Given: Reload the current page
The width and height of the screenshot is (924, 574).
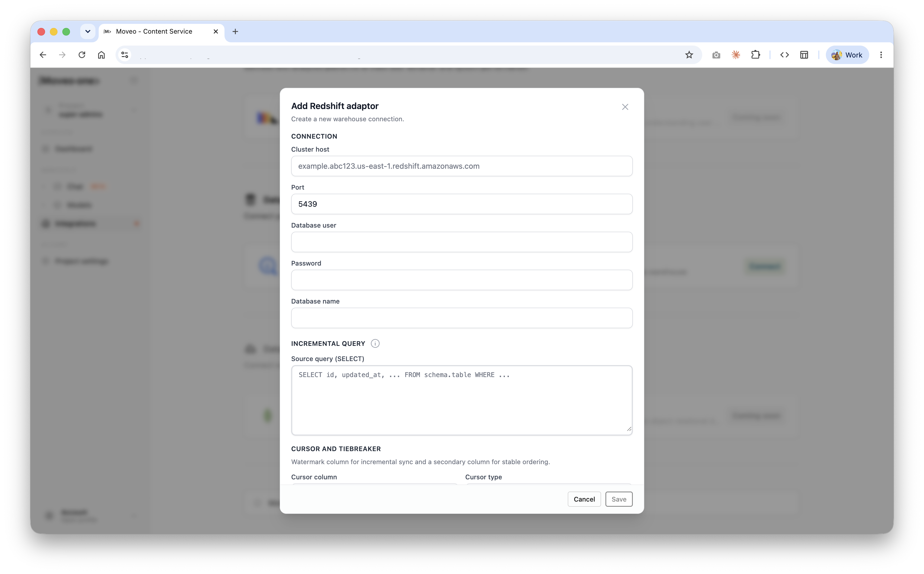Looking at the screenshot, I should (82, 55).
